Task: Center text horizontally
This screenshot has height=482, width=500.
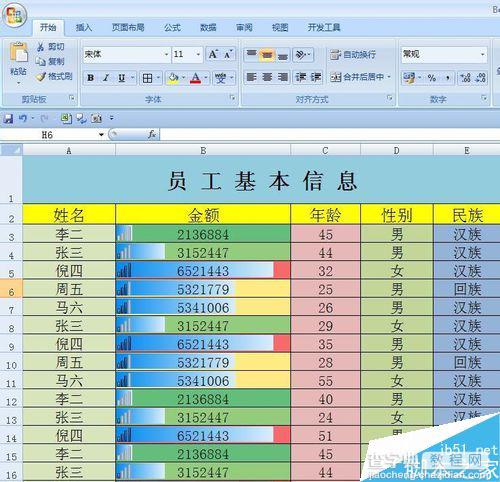Action: pyautogui.click(x=267, y=77)
